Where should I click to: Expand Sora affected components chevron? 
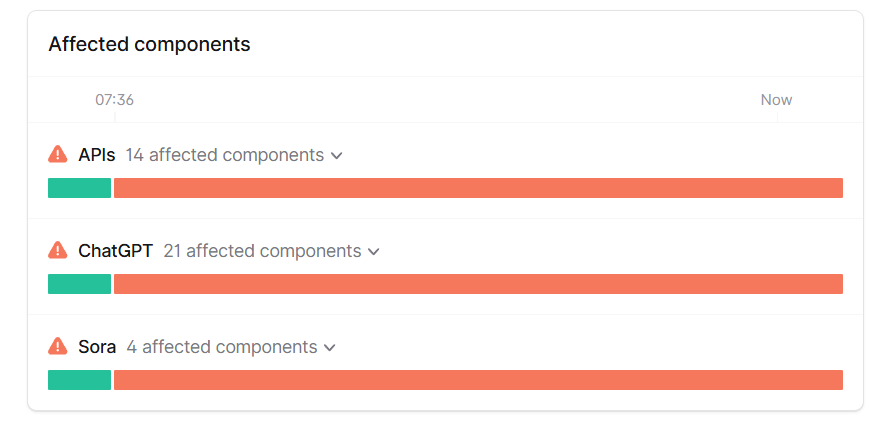330,349
